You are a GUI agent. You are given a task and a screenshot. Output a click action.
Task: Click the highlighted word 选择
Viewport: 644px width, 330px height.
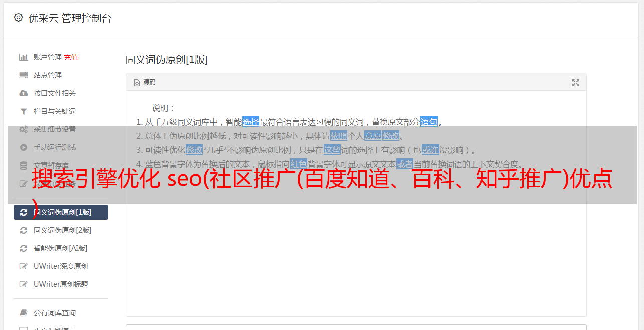[x=251, y=122]
